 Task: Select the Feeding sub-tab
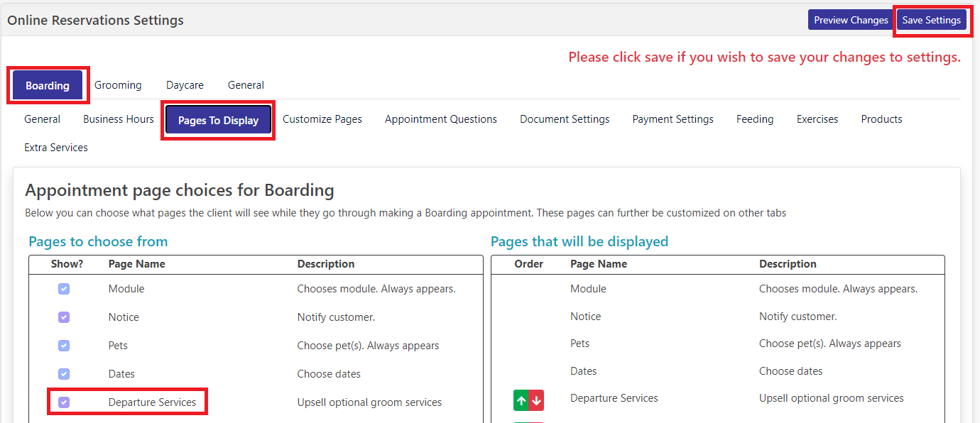click(755, 119)
